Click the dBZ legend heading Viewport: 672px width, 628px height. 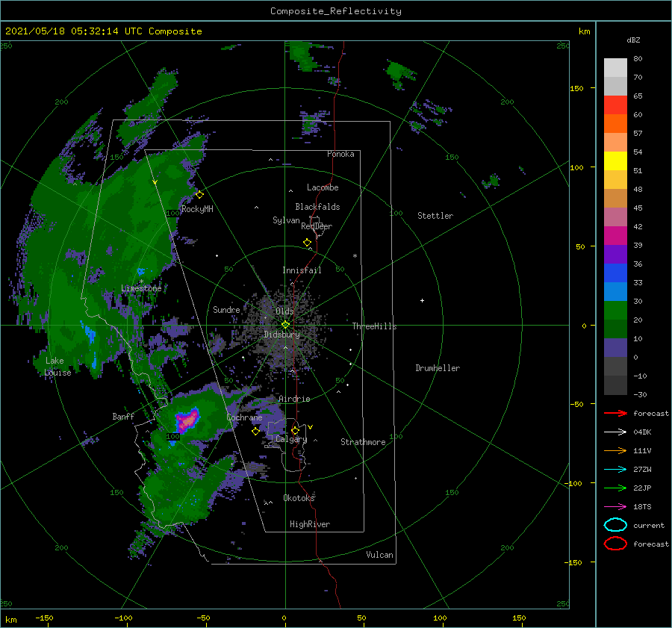coord(633,40)
